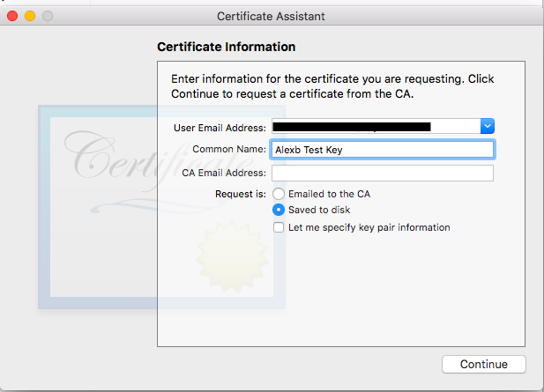Screen dimensions: 544x392
Task: Click the 'Certificate Assistant' window title
Action: click(x=271, y=16)
